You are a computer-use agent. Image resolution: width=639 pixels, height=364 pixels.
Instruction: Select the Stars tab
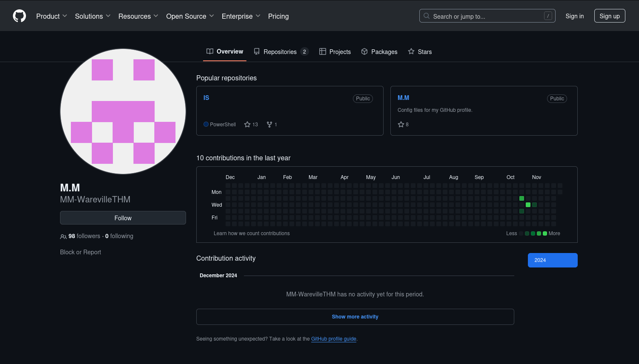pos(420,51)
